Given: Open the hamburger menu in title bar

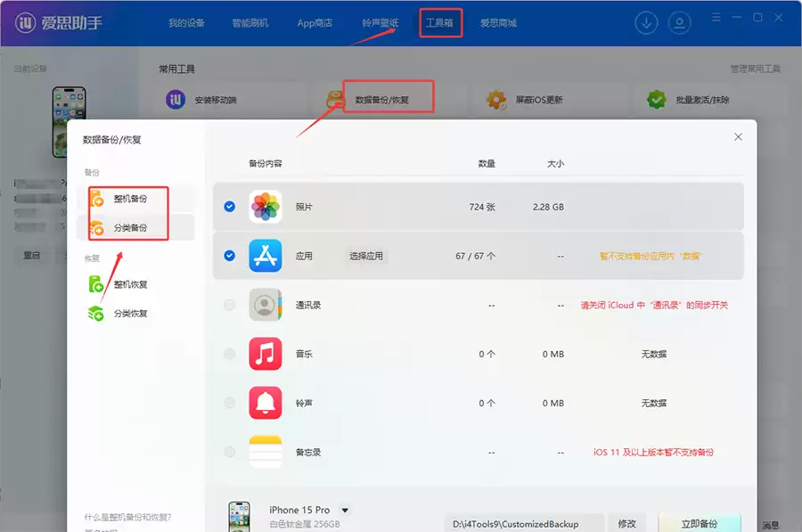Looking at the screenshot, I should (x=716, y=18).
